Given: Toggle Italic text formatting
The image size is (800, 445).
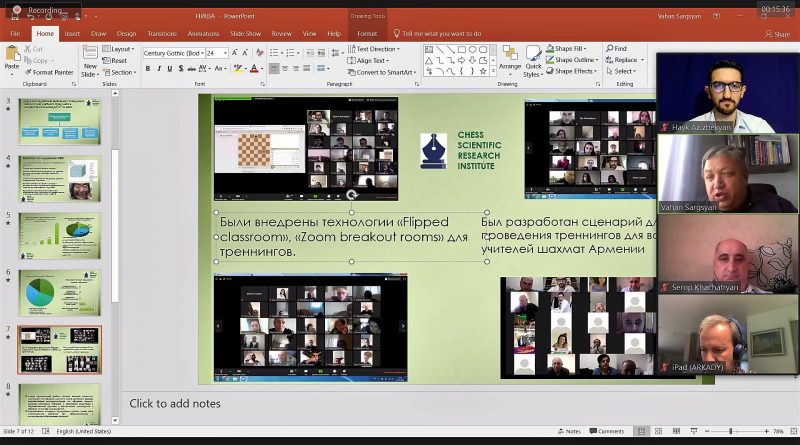Looking at the screenshot, I should coord(160,69).
